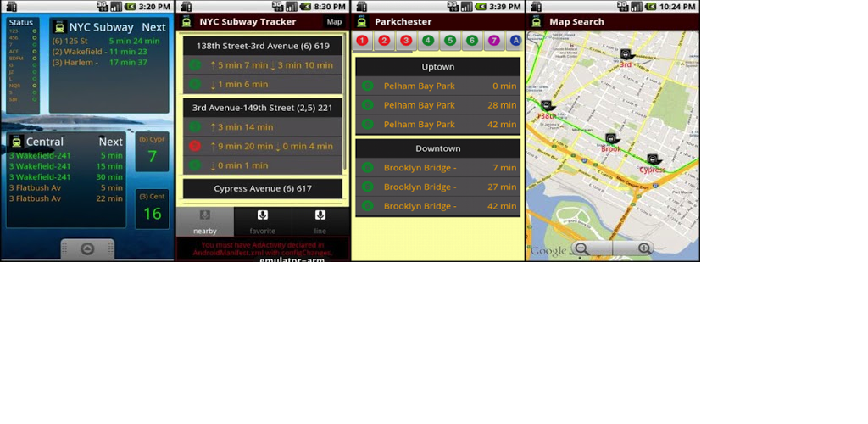868x424 pixels.
Task: Tap 3G icon in the 3:39 PM status bar
Action: click(x=453, y=7)
